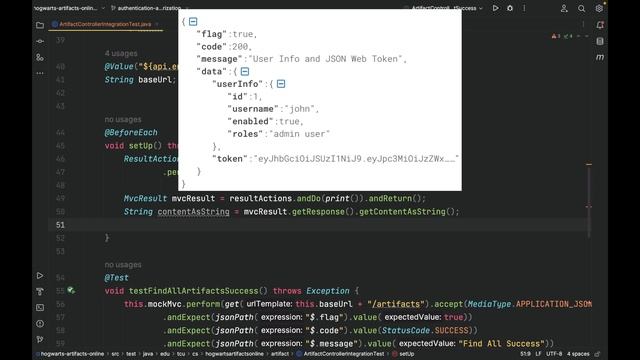Open the hogwarts-artifacts-online project dropdown

point(69,8)
